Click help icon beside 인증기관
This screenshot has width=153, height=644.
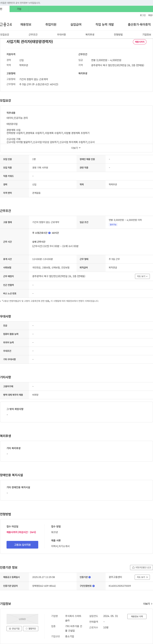[x=90, y=577]
